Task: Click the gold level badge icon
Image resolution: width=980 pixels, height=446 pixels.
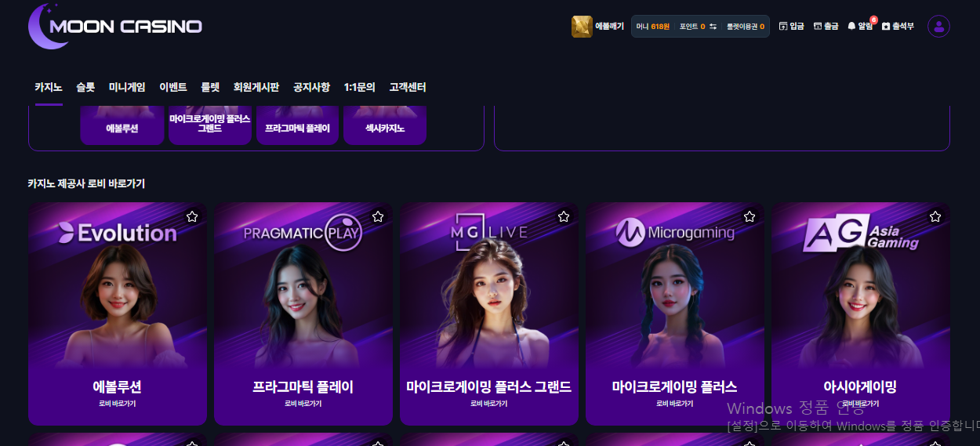Action: (582, 27)
